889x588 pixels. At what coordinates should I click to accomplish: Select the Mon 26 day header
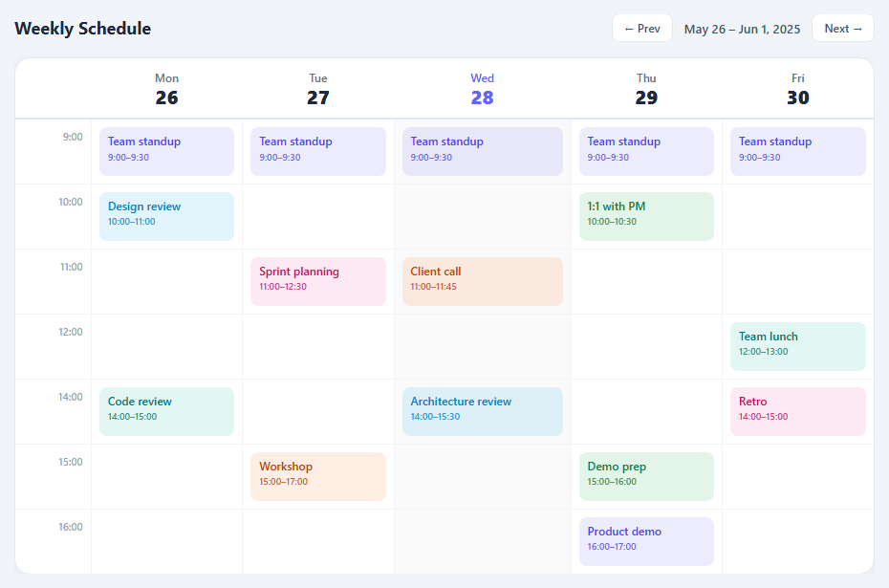click(x=166, y=90)
